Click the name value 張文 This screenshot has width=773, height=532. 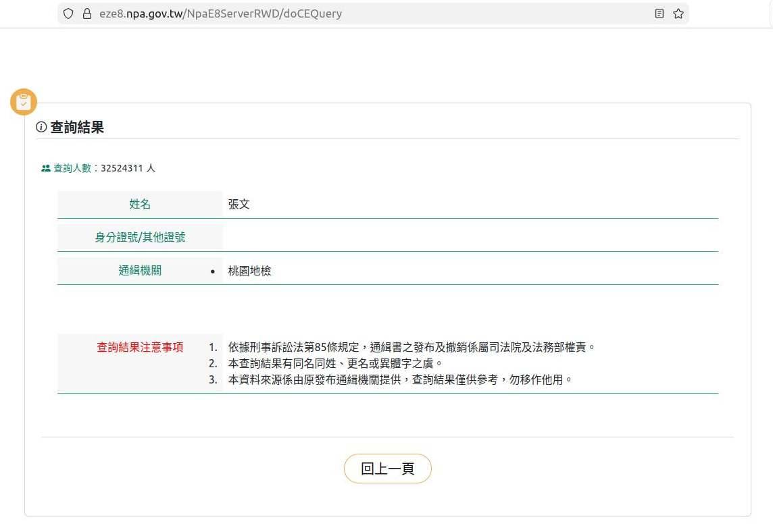tap(239, 205)
